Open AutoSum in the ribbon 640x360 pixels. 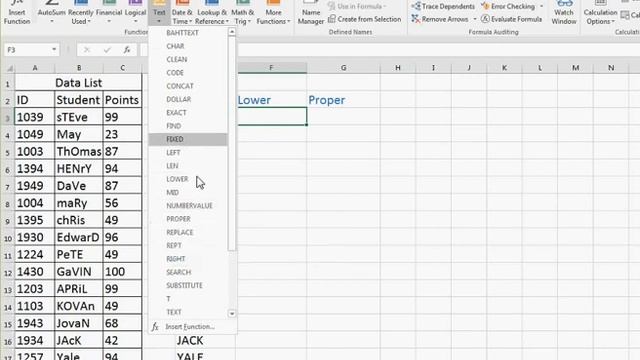(51, 13)
